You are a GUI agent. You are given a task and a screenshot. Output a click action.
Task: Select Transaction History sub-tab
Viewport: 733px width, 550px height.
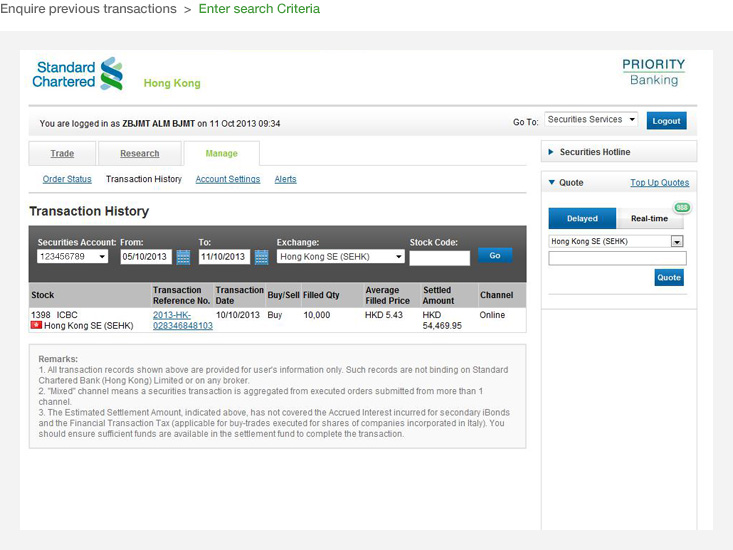pyautogui.click(x=144, y=179)
